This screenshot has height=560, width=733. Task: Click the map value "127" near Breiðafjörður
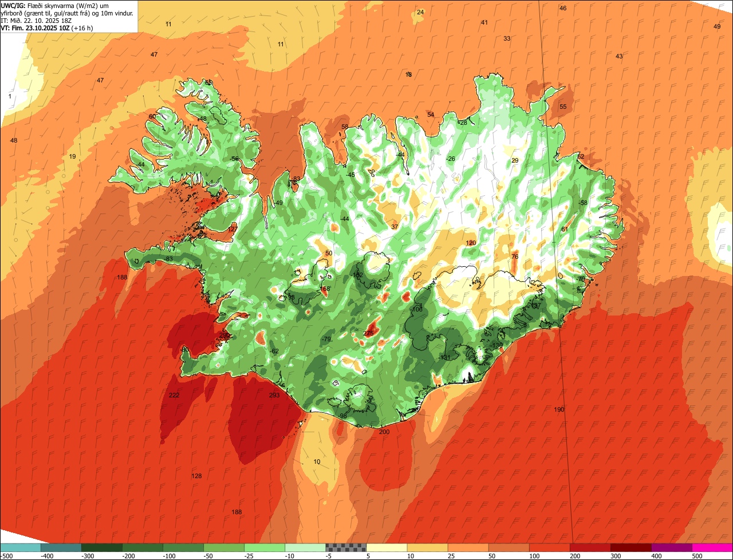(232, 229)
